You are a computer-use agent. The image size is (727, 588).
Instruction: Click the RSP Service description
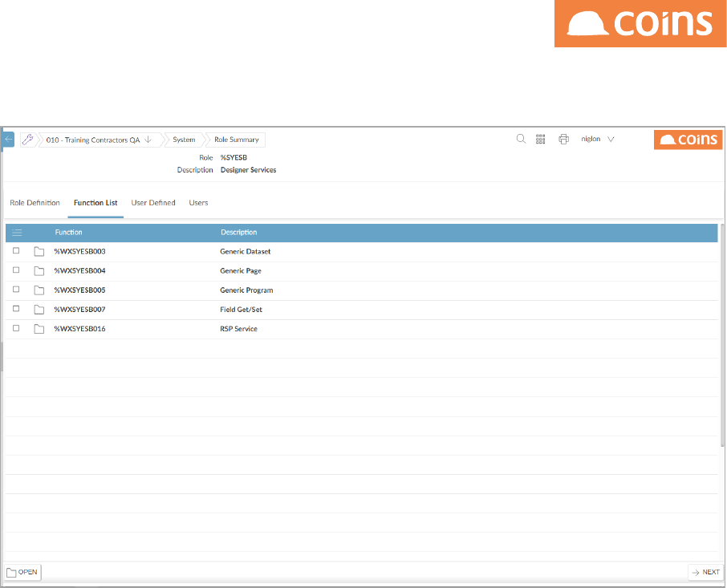pyautogui.click(x=239, y=329)
